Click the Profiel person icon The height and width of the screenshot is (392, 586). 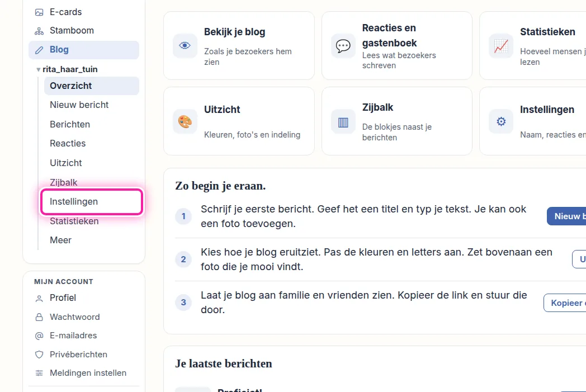pos(39,298)
